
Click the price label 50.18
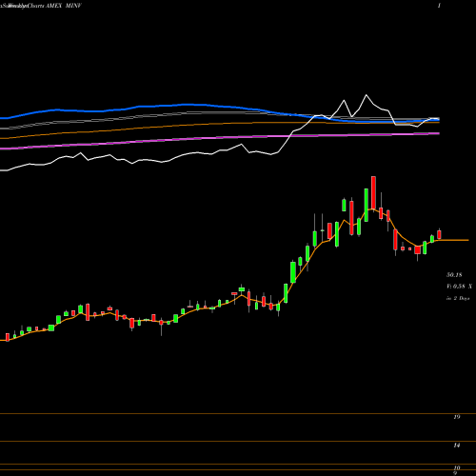coord(454,275)
